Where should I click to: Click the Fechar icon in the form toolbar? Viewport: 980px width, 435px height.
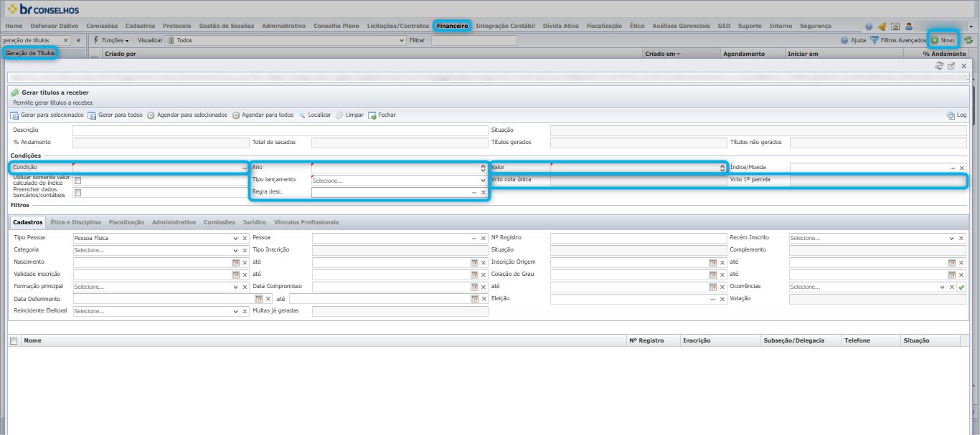372,115
